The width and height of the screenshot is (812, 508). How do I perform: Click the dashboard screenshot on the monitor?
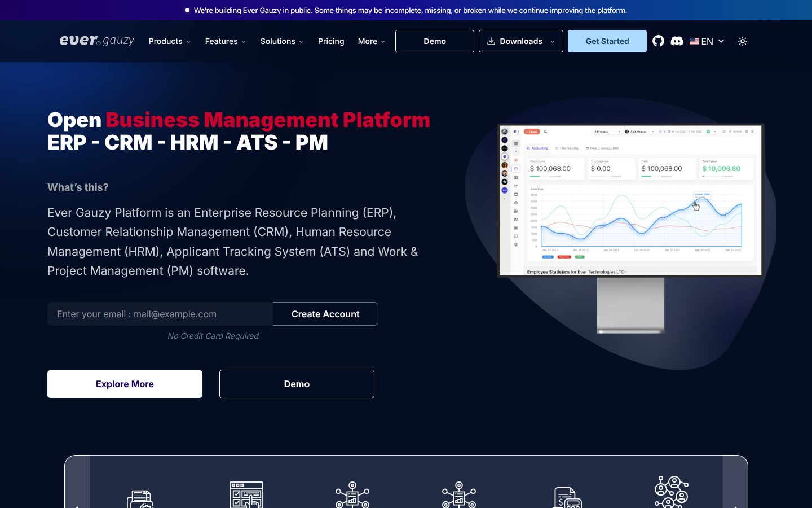[630, 200]
